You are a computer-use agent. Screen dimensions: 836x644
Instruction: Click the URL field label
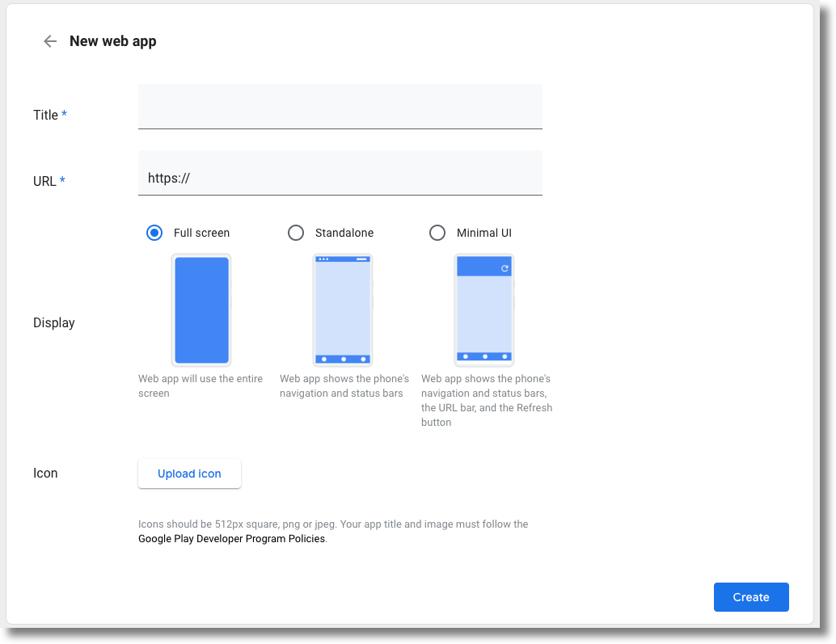[x=44, y=181]
